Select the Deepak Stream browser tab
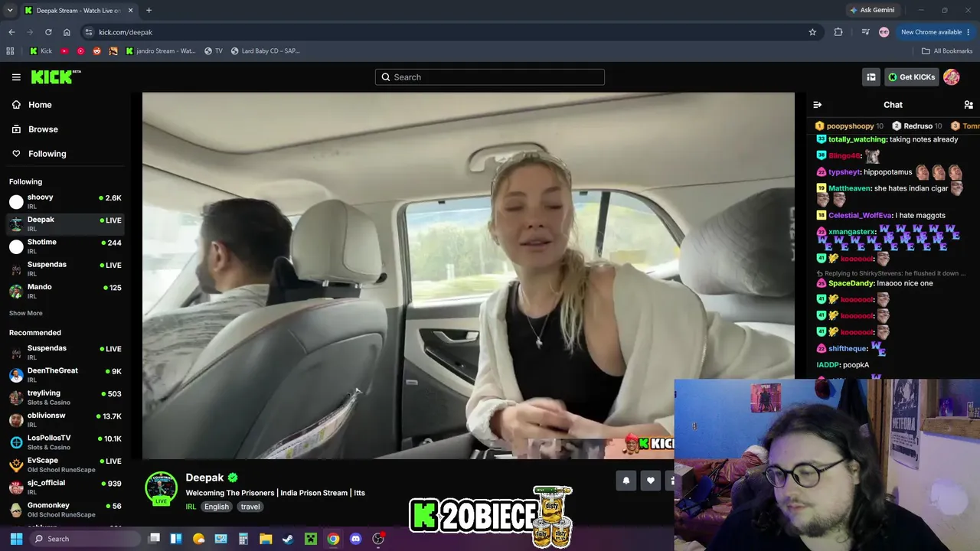980x551 pixels. tap(79, 11)
